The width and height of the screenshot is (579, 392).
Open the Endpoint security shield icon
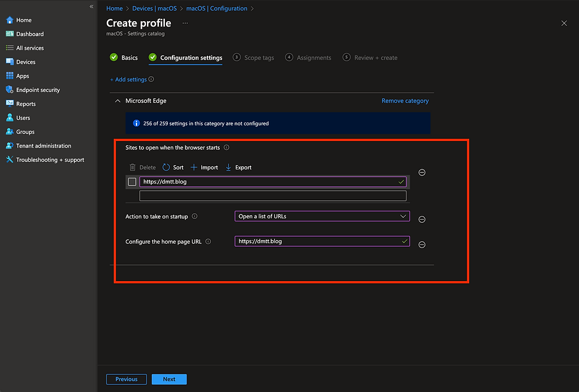click(x=9, y=90)
